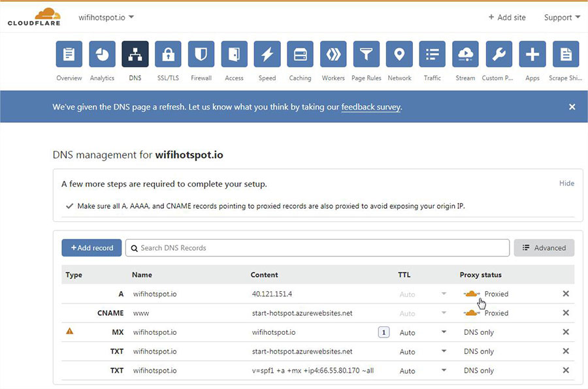588x389 pixels.
Task: Open the Speed lightning bolt icon
Action: click(x=267, y=55)
